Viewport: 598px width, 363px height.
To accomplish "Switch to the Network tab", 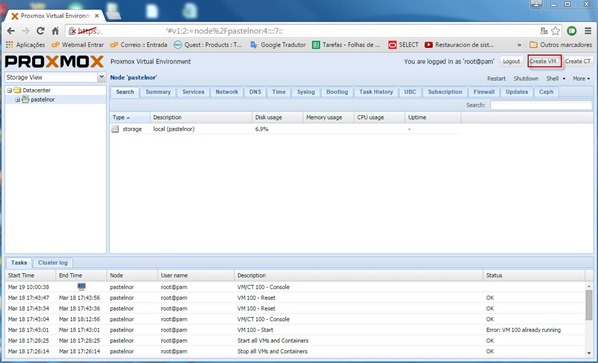I will (227, 92).
